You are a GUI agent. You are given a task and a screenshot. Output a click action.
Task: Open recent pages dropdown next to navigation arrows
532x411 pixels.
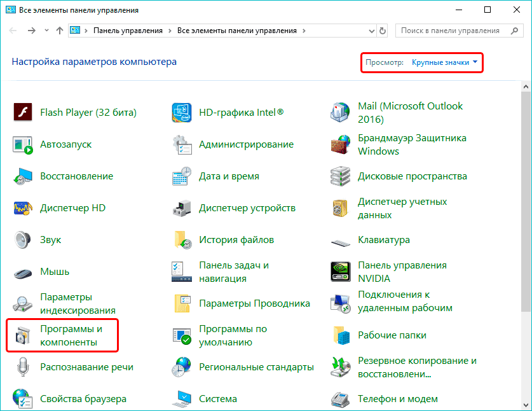pos(46,30)
